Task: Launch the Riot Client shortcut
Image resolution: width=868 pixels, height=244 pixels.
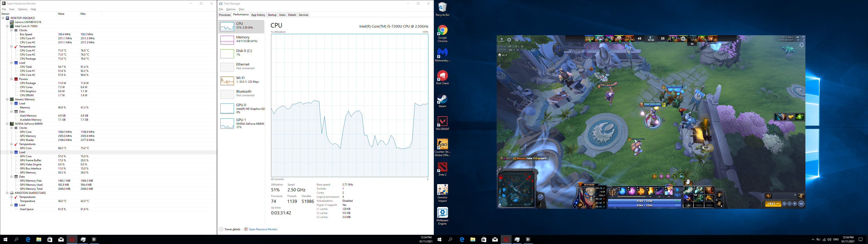Action: coord(442,77)
